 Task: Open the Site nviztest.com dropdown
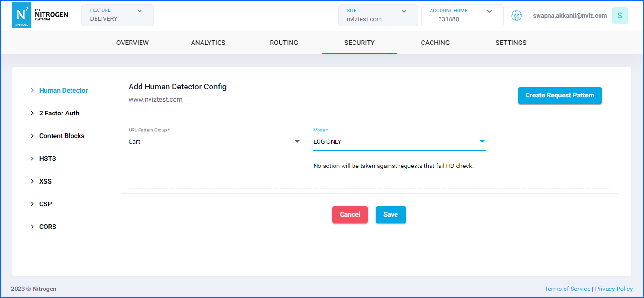pos(378,15)
